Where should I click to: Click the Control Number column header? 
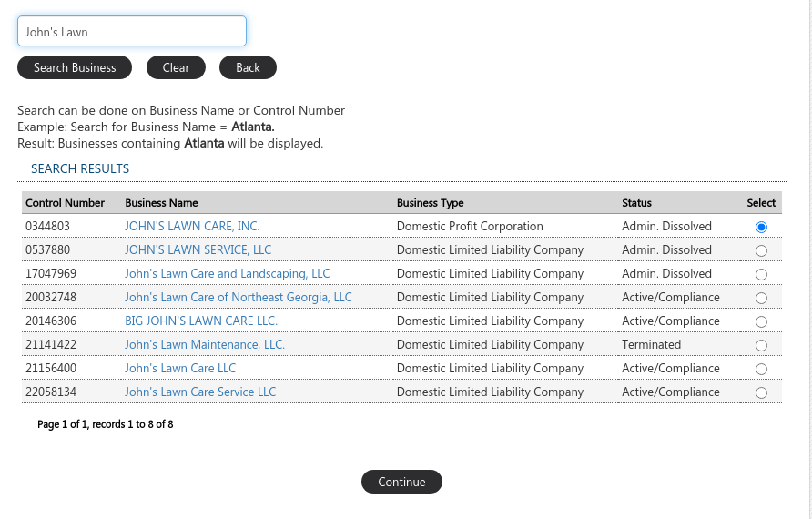pyautogui.click(x=66, y=203)
